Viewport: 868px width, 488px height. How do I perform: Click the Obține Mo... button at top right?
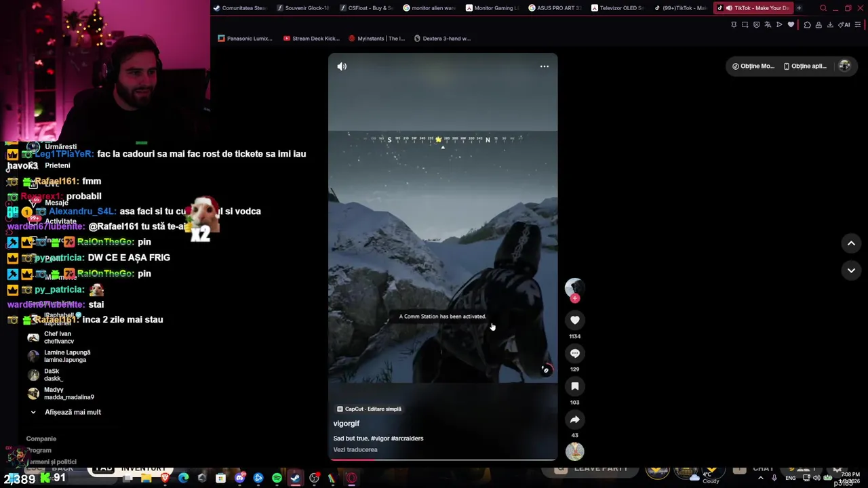[x=753, y=66]
